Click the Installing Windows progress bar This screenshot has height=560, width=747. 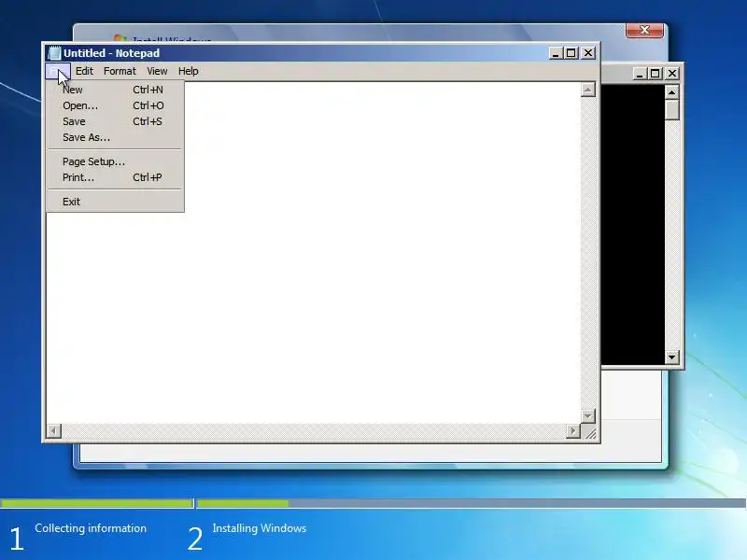coord(472,503)
